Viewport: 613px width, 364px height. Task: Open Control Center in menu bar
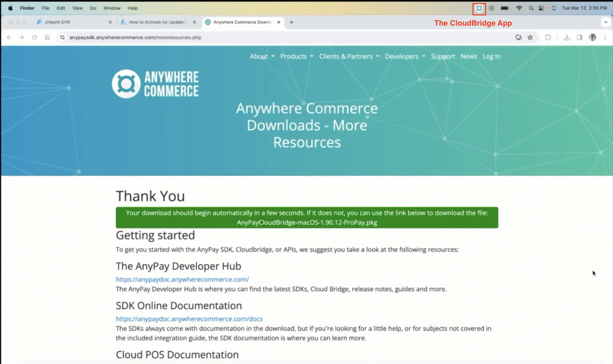point(541,8)
